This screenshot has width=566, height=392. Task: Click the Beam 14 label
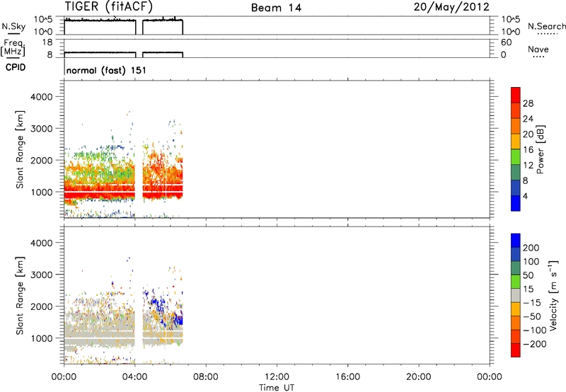tap(276, 8)
